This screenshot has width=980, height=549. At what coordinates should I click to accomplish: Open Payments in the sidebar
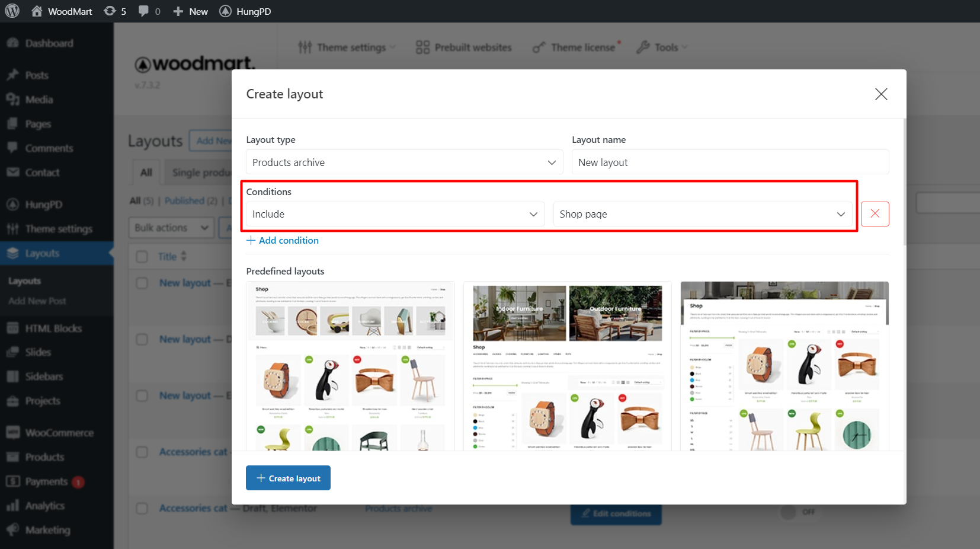pyautogui.click(x=45, y=481)
